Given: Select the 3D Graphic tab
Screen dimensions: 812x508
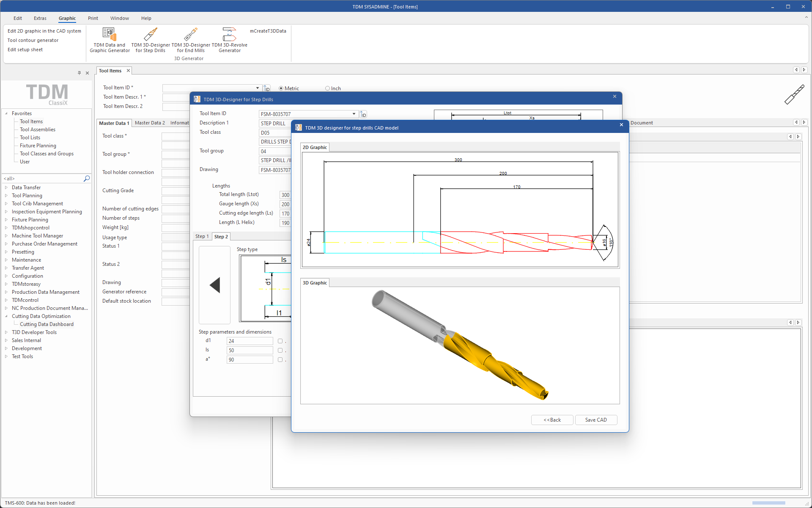Looking at the screenshot, I should pos(315,283).
